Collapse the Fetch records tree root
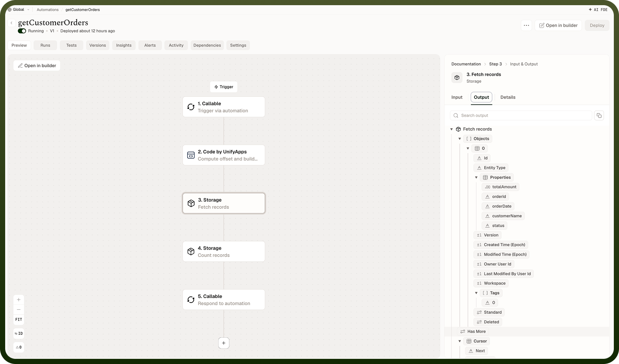This screenshot has width=619, height=364. (x=452, y=129)
